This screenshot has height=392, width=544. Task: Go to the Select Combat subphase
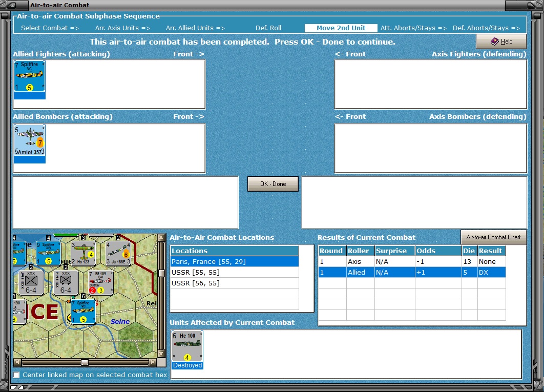(50, 28)
